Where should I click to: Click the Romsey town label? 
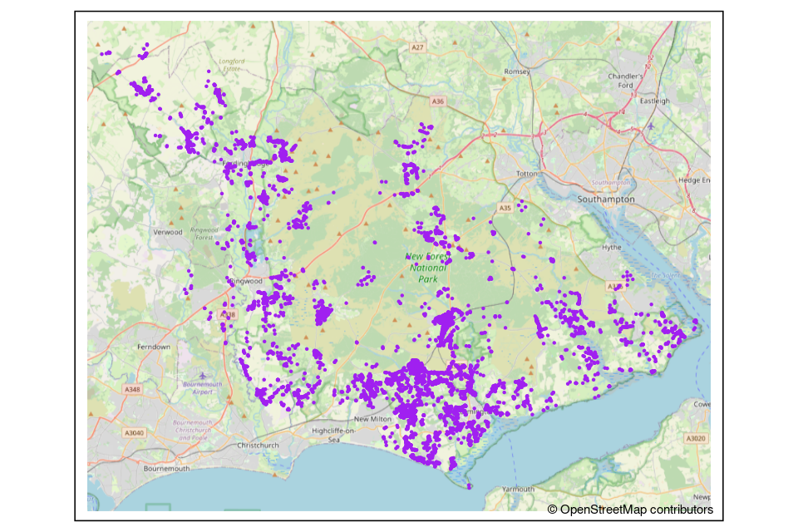(517, 72)
